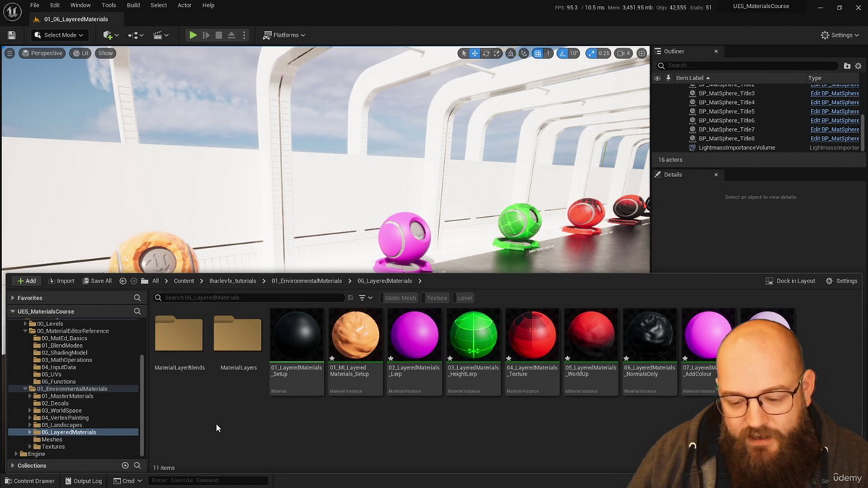Open the Window menu
This screenshot has height=488, width=868.
[80, 5]
